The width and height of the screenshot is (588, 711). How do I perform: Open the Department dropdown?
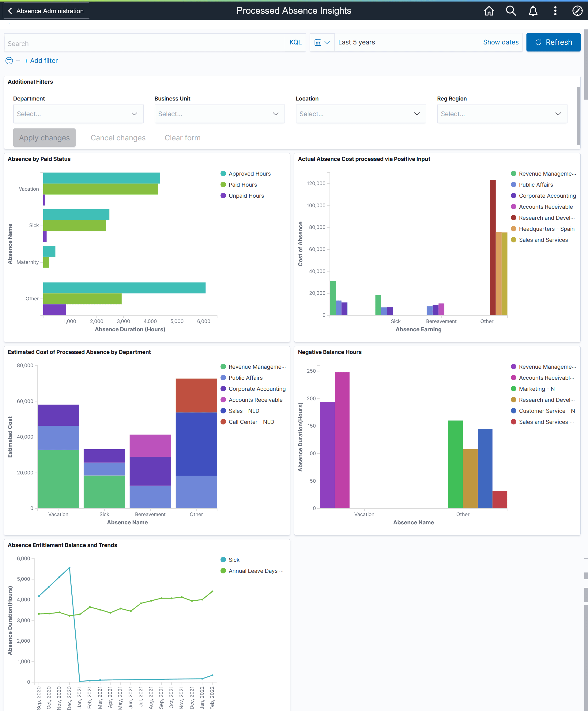coord(78,114)
